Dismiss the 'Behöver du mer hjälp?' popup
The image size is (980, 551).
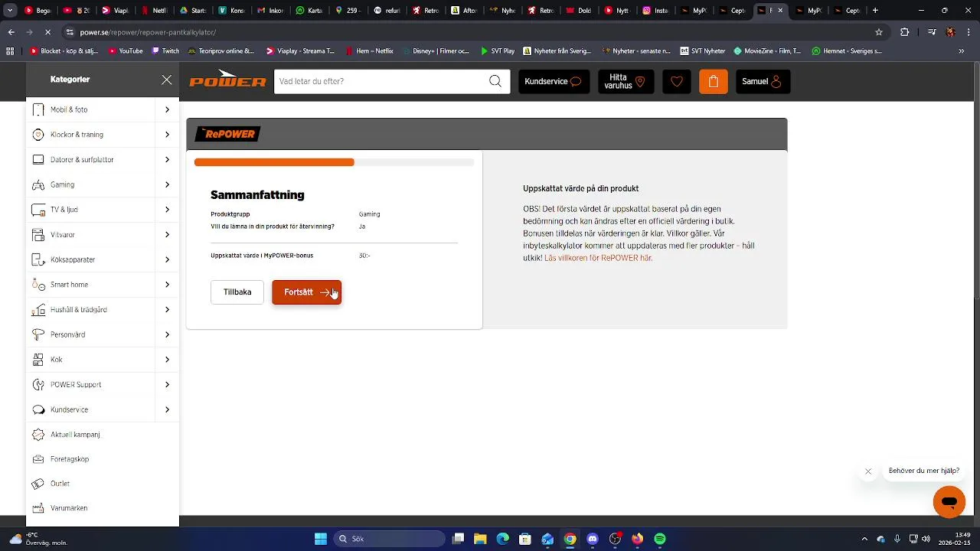point(868,471)
